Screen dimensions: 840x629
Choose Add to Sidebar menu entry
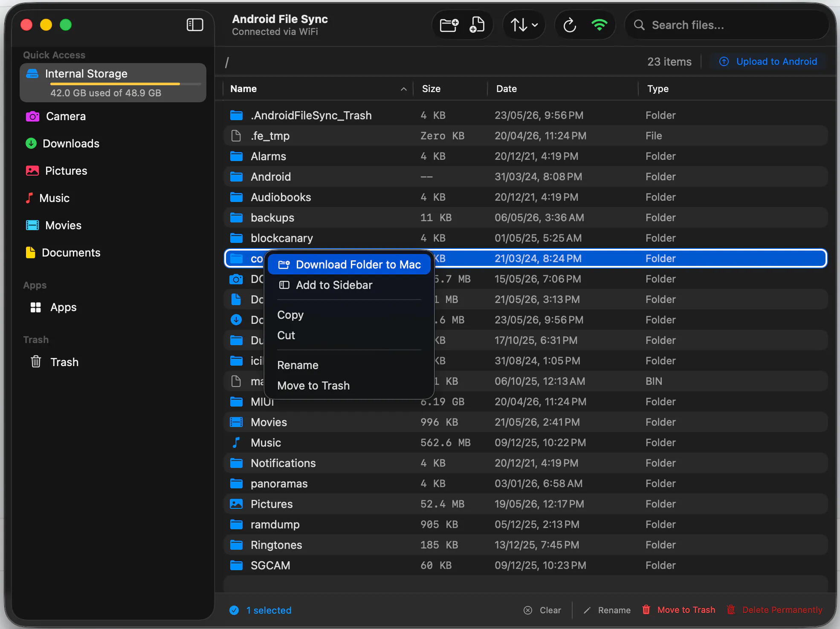(349, 285)
